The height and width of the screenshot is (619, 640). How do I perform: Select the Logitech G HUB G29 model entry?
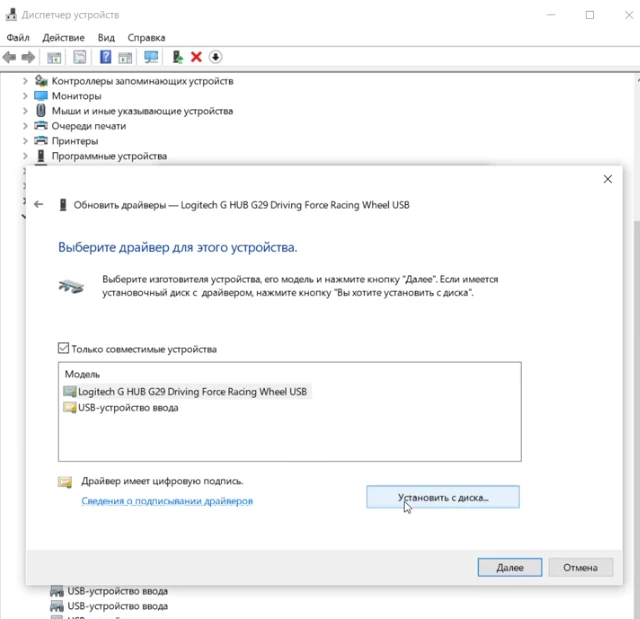[192, 391]
